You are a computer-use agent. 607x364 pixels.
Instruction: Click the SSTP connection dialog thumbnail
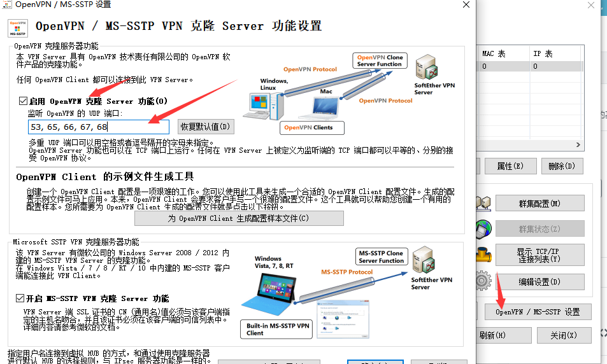tap(343, 319)
